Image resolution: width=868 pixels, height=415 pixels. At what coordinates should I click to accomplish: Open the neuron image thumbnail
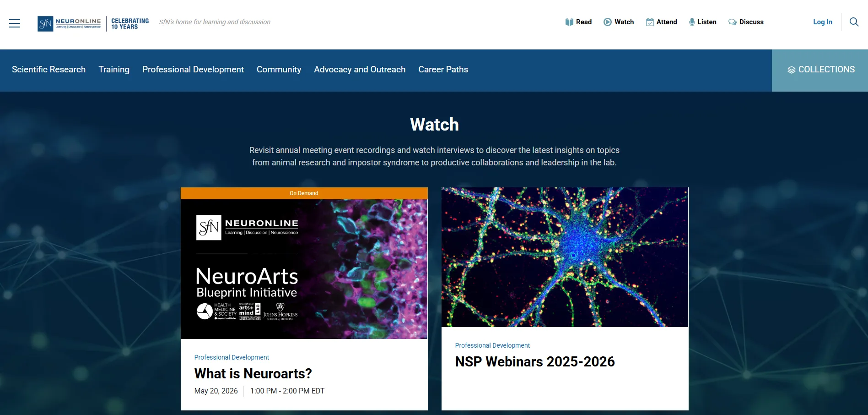(565, 257)
